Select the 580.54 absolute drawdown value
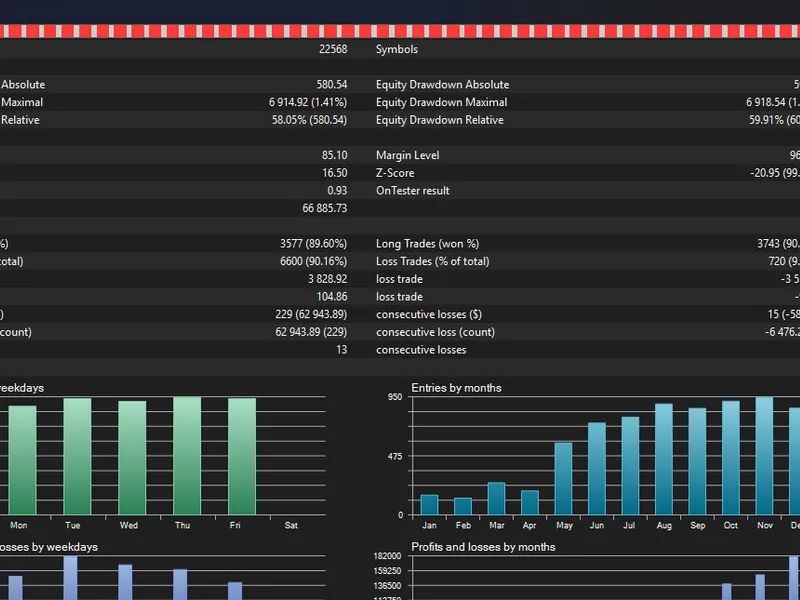This screenshot has height=600, width=800. [x=332, y=85]
